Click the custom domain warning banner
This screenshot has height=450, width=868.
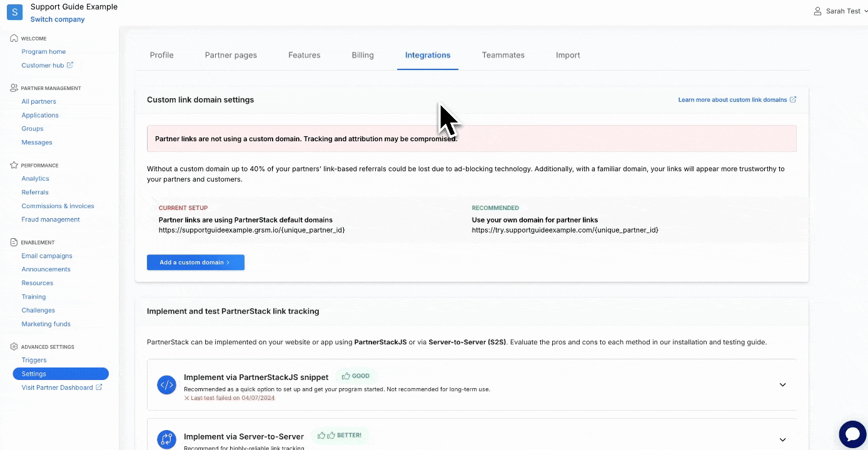coord(472,139)
